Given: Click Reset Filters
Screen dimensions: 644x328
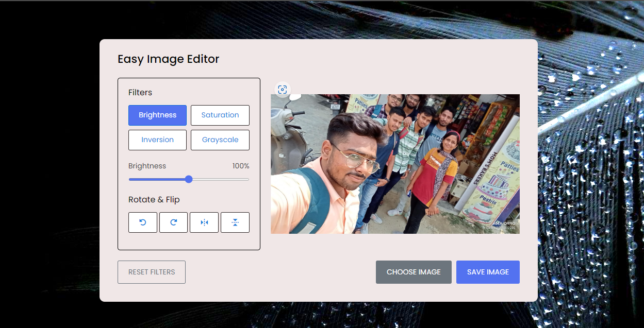Looking at the screenshot, I should click(152, 272).
